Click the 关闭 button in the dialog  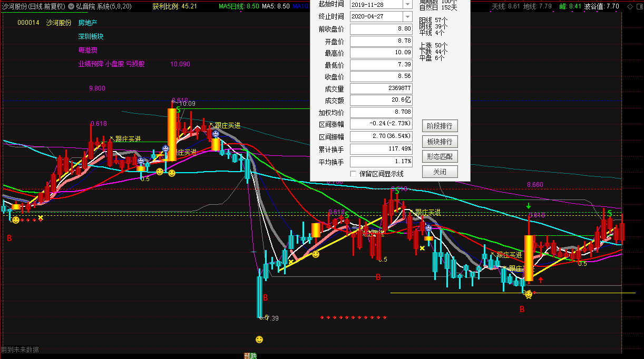[x=440, y=172]
